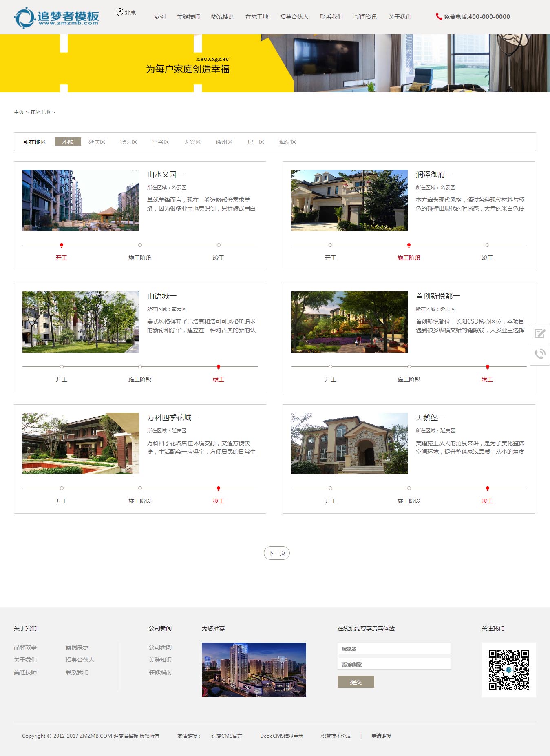Select the 不限 region filter
The width and height of the screenshot is (550, 756).
click(x=68, y=142)
